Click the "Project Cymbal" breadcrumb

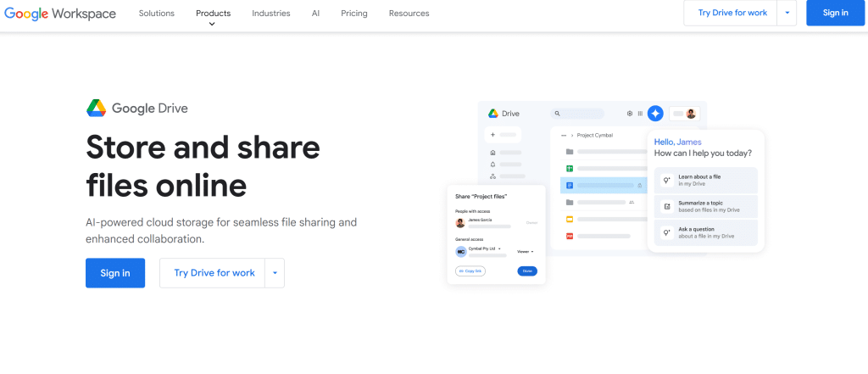pos(594,135)
